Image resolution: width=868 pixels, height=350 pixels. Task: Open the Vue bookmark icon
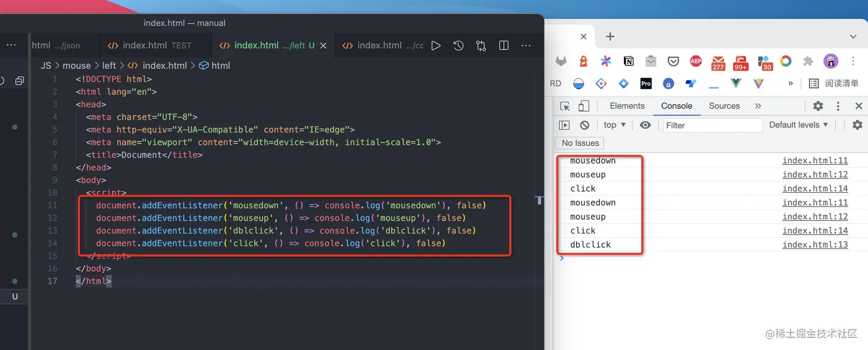[x=736, y=83]
